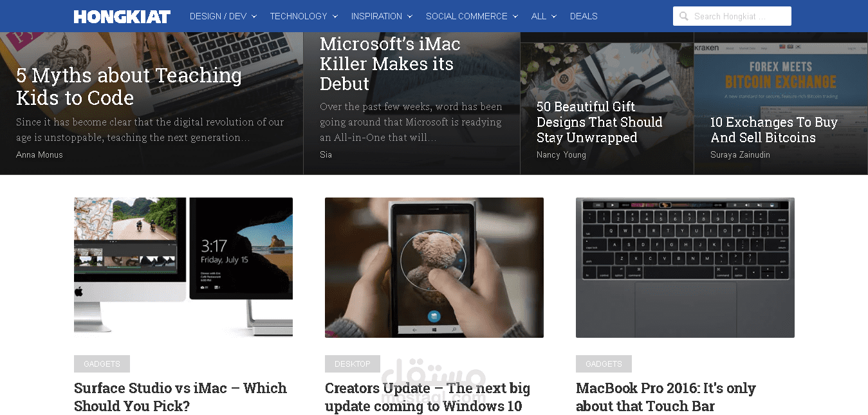Click the teddy bear phone thumbnail

coord(434,267)
